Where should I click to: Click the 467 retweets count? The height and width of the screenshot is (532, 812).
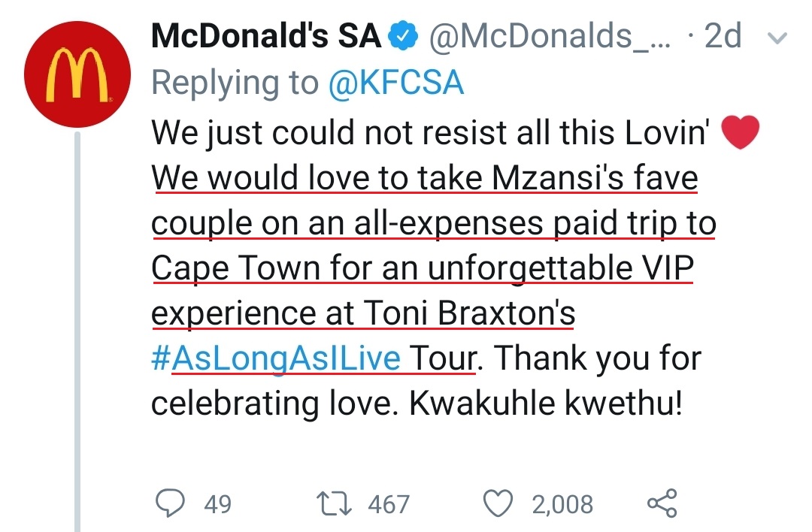click(389, 503)
